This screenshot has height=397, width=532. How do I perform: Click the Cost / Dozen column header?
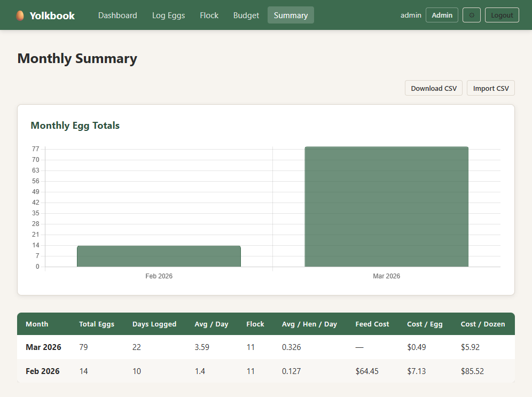tap(482, 324)
